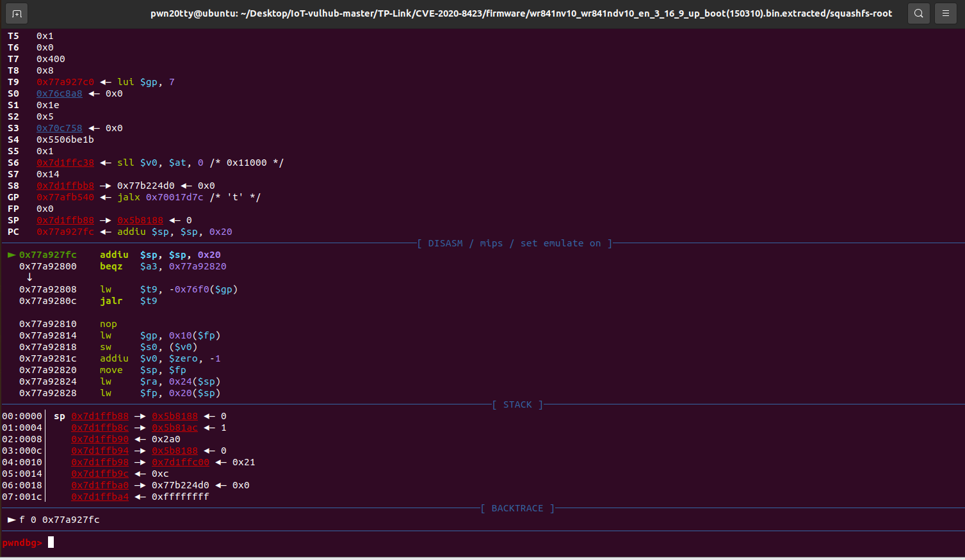Screen dimensions: 965x560
Task: Open the 0x7d1ffbb8 link beside S8
Action: [65, 185]
